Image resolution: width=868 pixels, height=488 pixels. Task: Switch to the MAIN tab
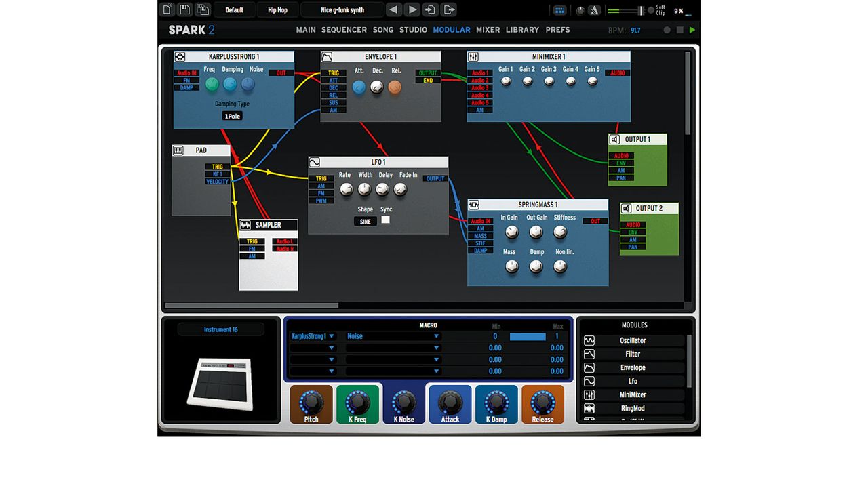click(x=306, y=30)
